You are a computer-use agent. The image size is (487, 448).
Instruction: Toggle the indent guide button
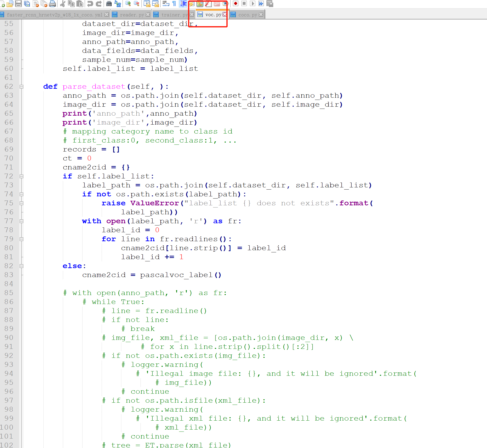pos(183,4)
